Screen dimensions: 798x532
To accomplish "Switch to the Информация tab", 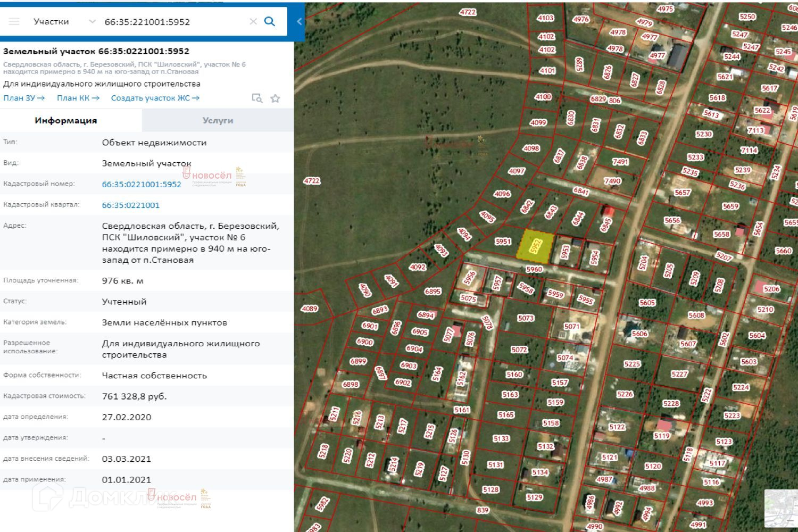I will point(66,121).
